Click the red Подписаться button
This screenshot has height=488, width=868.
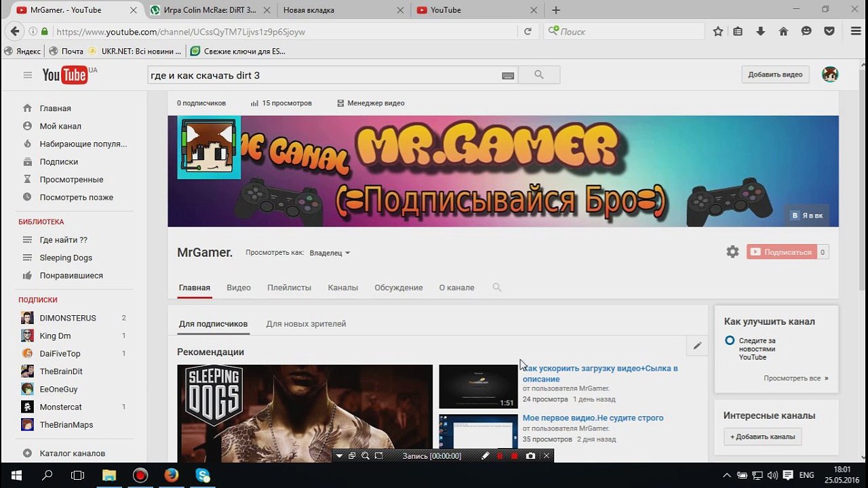tap(781, 252)
